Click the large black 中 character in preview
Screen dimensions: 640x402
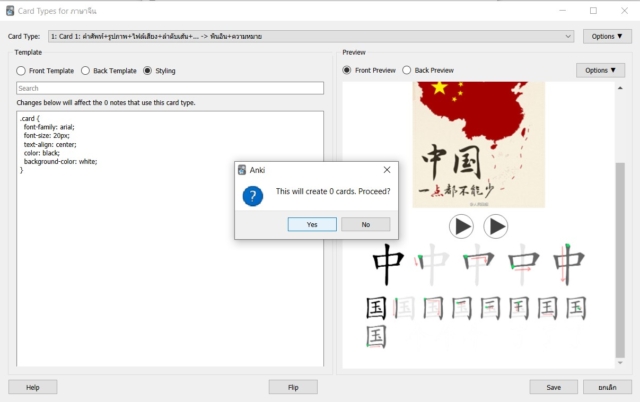point(388,264)
